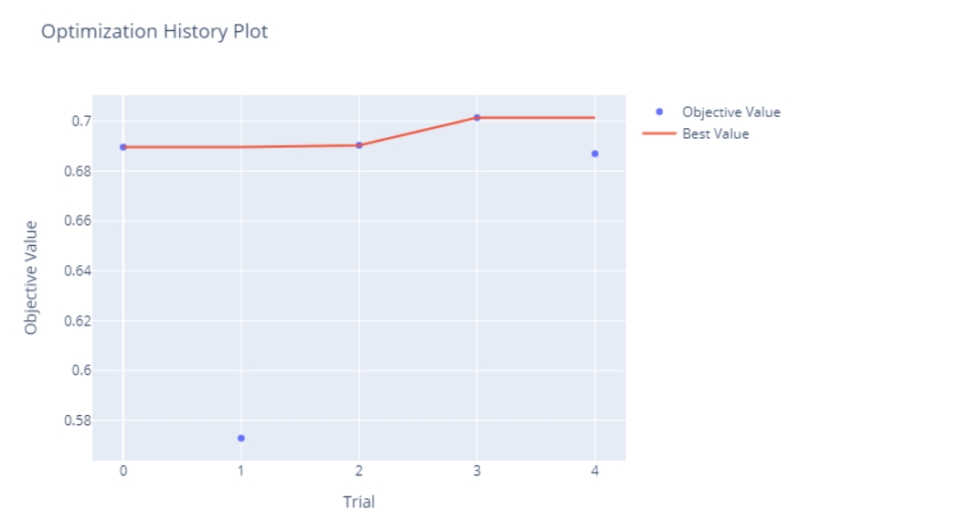Click the x-axis tick label 2
The height and width of the screenshot is (522, 980).
[x=359, y=470]
